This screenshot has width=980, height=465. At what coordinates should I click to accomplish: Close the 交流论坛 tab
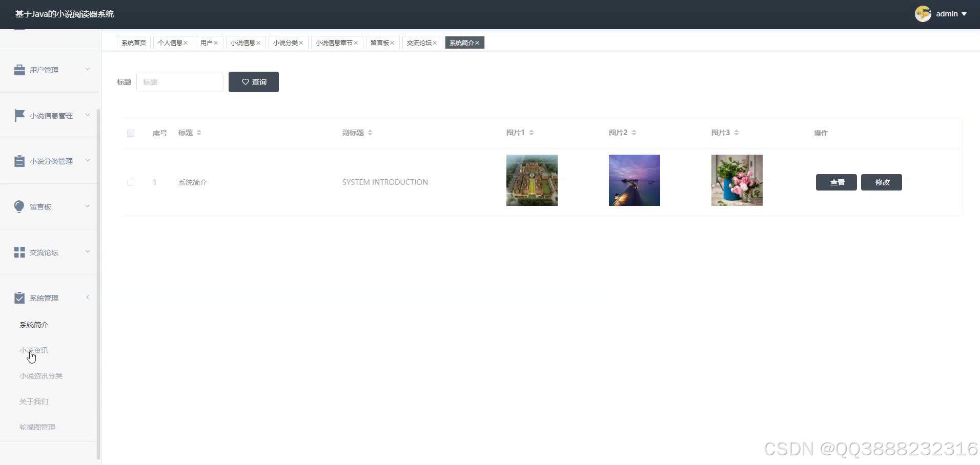[435, 43]
